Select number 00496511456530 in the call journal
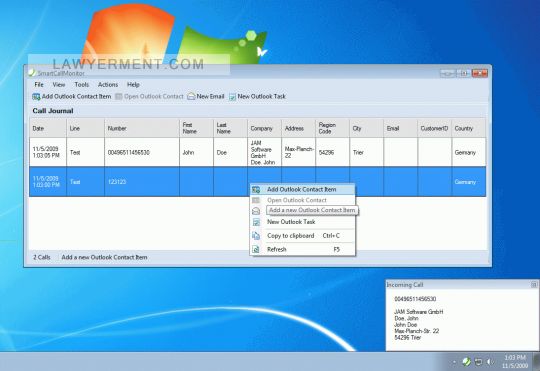The height and width of the screenshot is (371, 540). coord(142,152)
